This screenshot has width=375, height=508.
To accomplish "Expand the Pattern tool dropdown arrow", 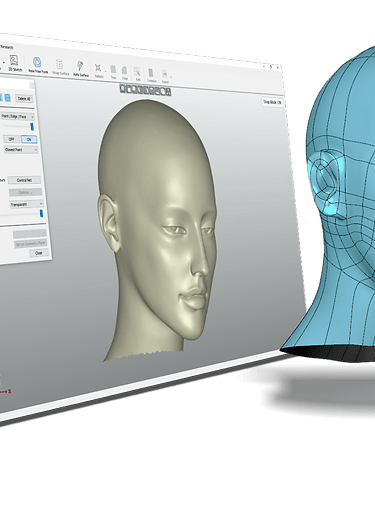I will point(106,71).
